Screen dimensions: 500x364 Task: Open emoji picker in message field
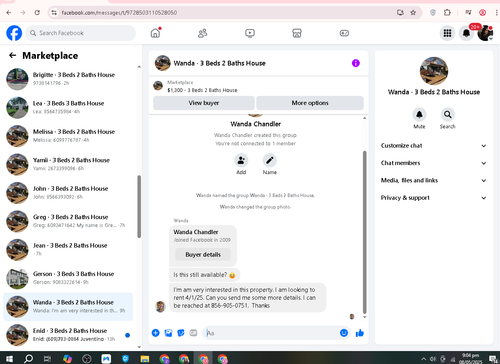(x=344, y=333)
